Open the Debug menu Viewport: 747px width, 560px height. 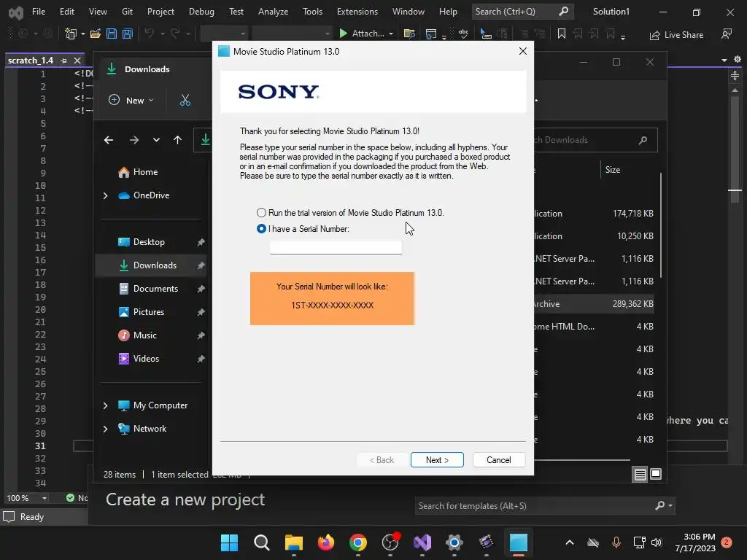(201, 12)
